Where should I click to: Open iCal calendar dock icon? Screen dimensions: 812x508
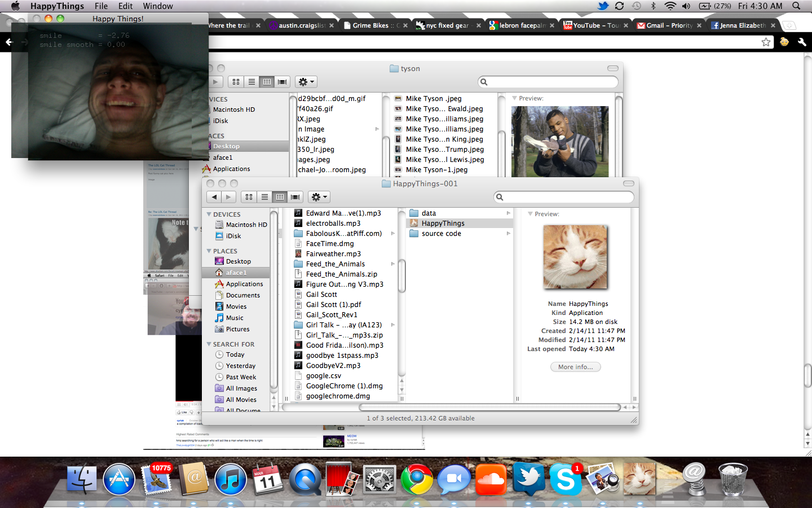(x=267, y=480)
